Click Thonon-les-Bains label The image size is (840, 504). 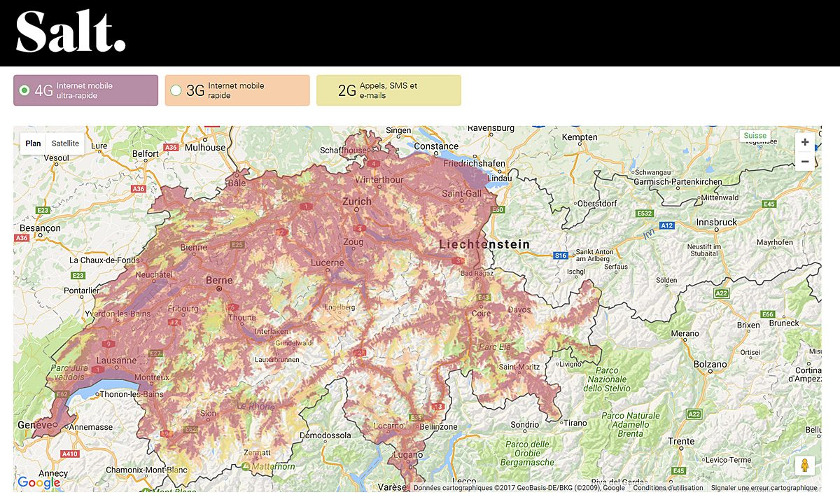132,394
